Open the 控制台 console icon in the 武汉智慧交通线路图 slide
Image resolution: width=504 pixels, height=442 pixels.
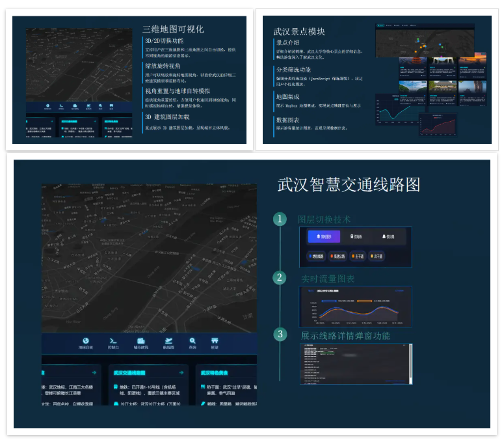coord(113,340)
